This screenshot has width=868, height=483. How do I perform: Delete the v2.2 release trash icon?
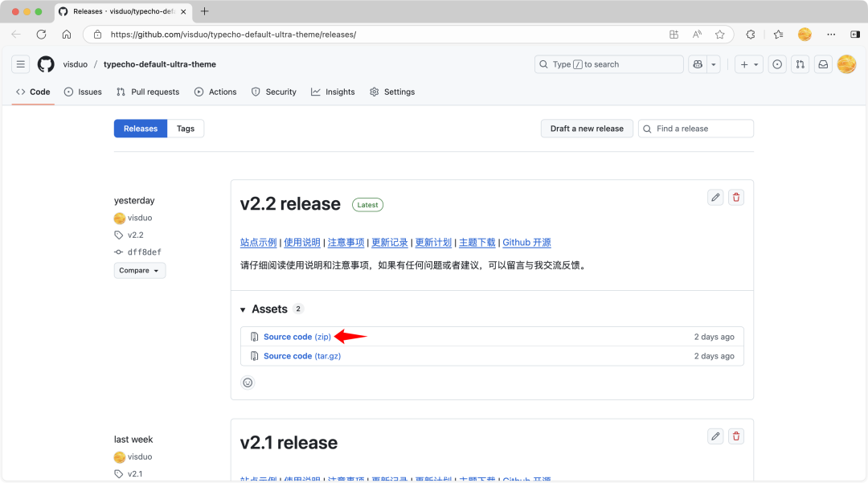[736, 198]
